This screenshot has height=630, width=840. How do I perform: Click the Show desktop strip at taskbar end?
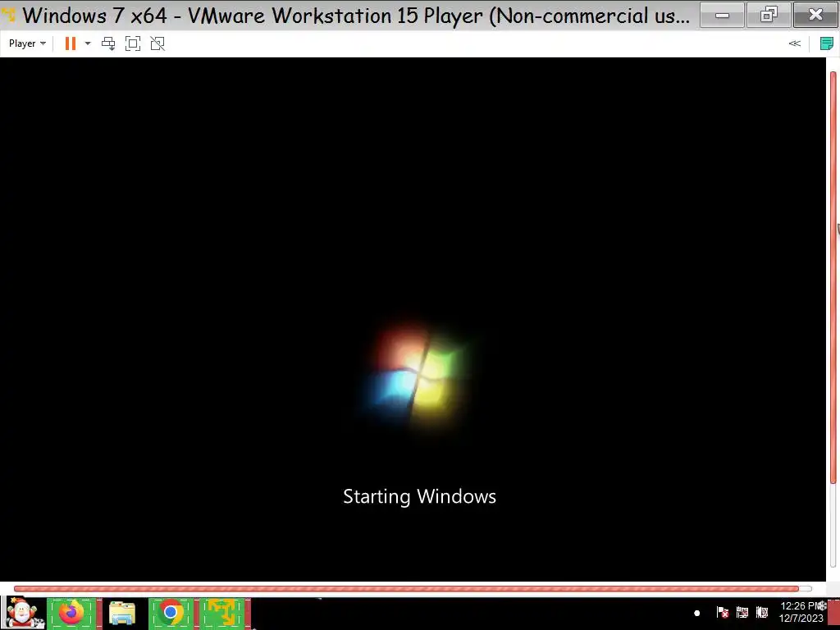pyautogui.click(x=834, y=613)
